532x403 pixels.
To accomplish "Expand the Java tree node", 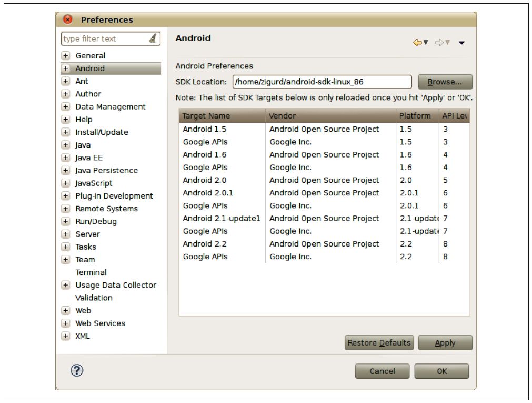I will [66, 145].
